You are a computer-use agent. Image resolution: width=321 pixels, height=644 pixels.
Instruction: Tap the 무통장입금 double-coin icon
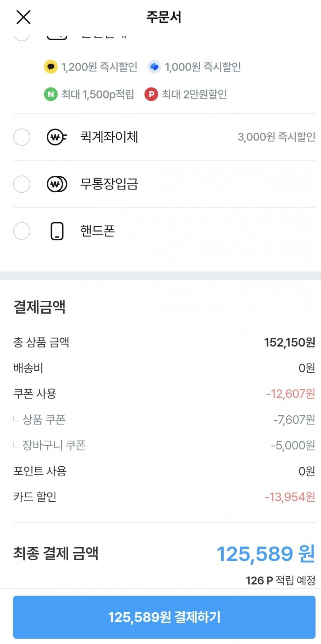click(57, 184)
